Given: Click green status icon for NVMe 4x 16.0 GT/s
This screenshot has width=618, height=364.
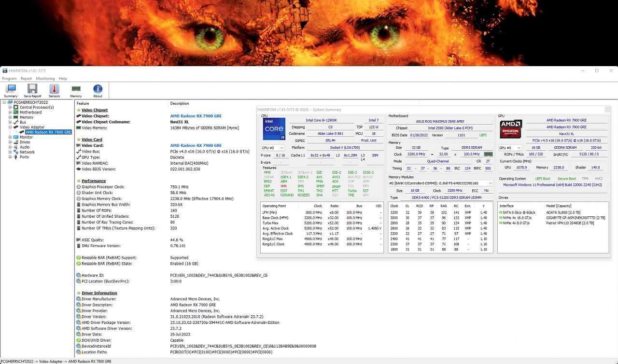Looking at the screenshot, I should (x=501, y=218).
